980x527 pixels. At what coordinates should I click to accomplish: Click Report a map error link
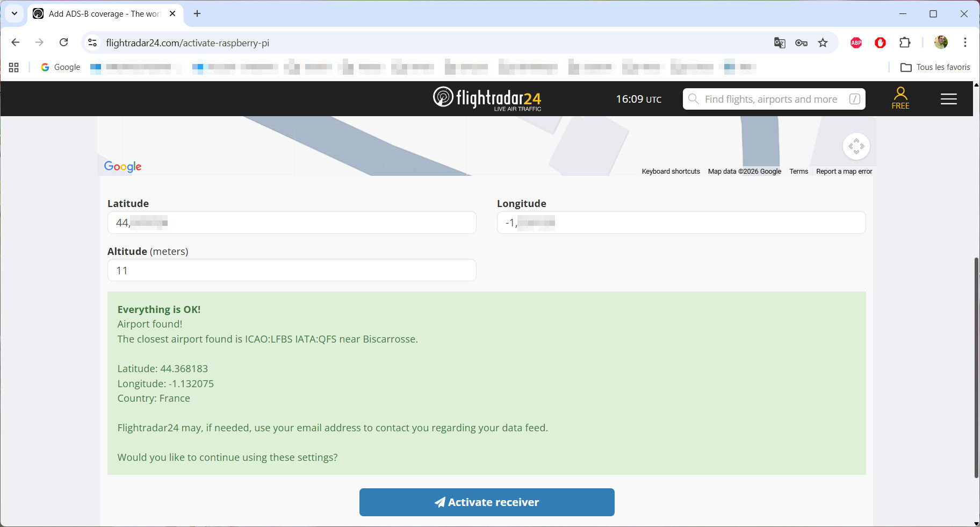tap(844, 172)
